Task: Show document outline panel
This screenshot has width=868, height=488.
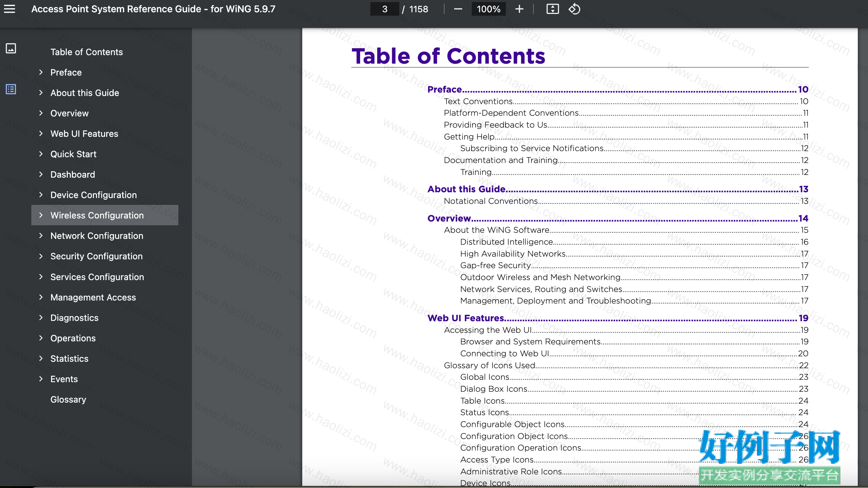Action: tap(11, 89)
